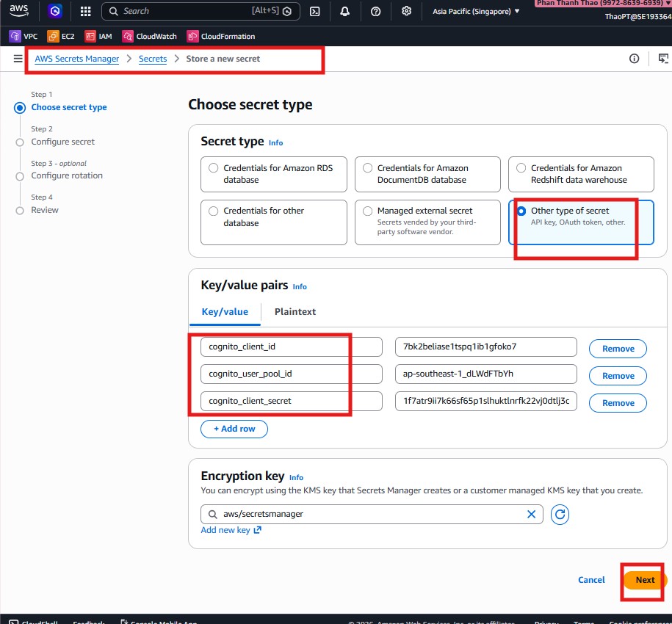The height and width of the screenshot is (624, 672).
Task: Open CloudShell terminal icon in top bar
Action: tap(314, 12)
